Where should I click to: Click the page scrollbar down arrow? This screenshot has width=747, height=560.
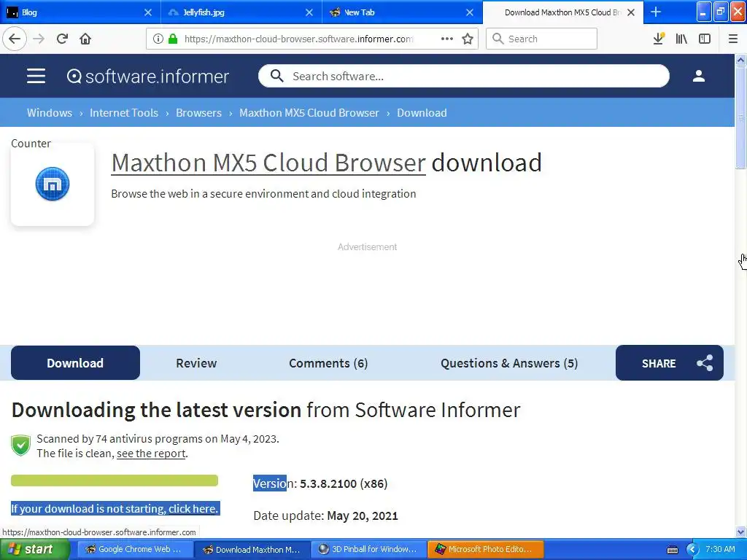point(741,532)
